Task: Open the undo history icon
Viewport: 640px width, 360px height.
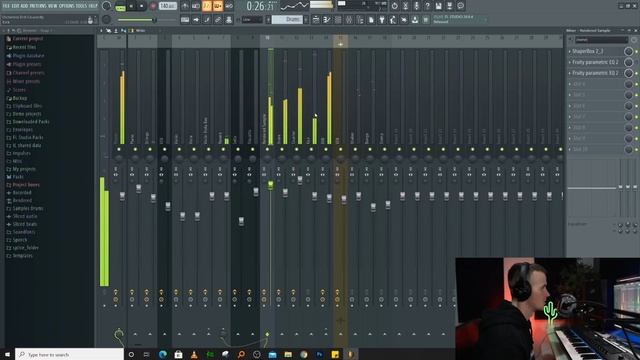Action: tap(395, 6)
